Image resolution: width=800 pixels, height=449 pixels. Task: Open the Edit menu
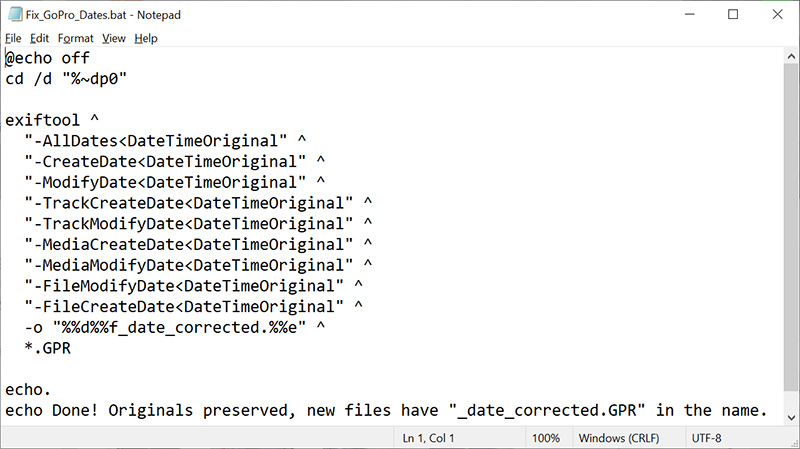[39, 38]
